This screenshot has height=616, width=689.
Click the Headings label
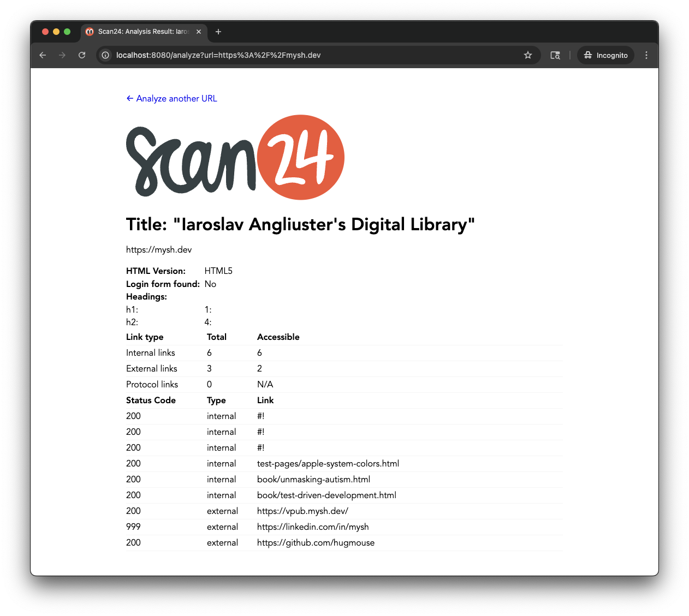146,297
